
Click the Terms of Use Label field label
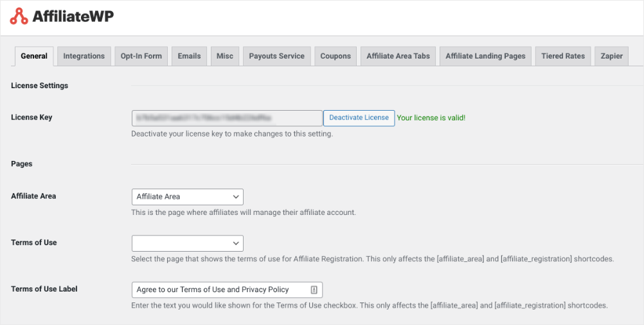[44, 289]
